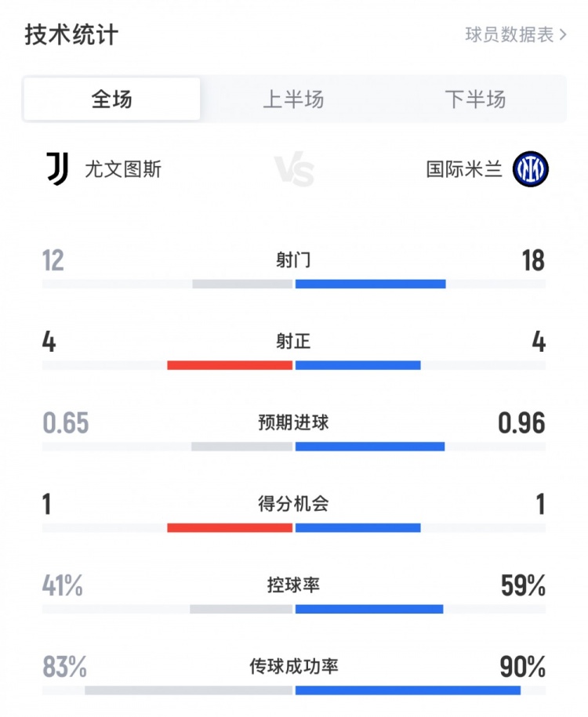
Task: Switch to the 上半场 tab
Action: (292, 100)
